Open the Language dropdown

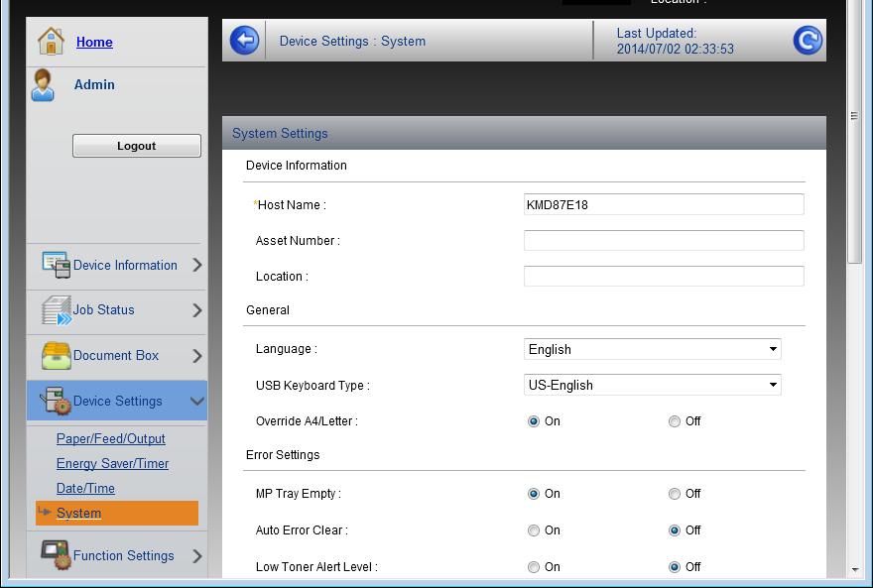click(653, 349)
